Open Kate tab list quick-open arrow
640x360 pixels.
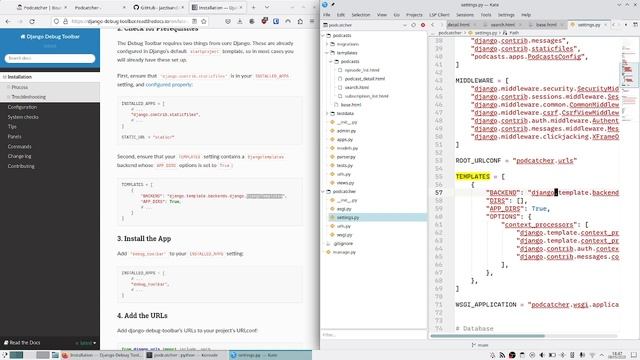tap(626, 25)
